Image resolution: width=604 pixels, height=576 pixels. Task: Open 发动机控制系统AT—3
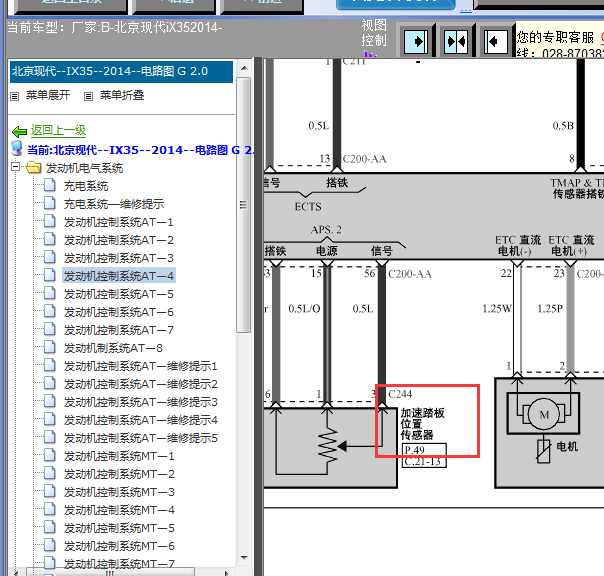[119, 258]
